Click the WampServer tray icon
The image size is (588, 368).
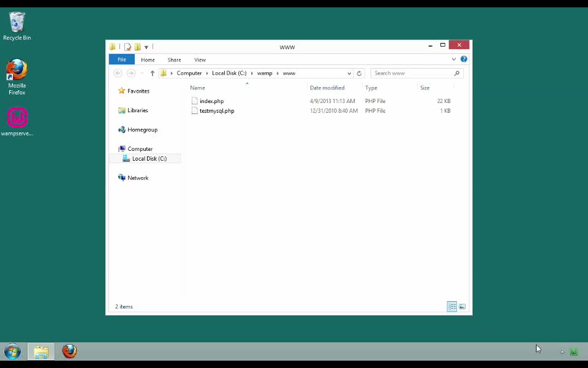point(573,352)
